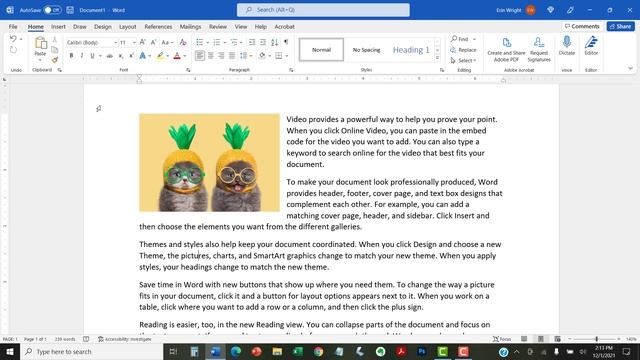Click Request Signatures icon
The image size is (640, 360).
tap(539, 42)
